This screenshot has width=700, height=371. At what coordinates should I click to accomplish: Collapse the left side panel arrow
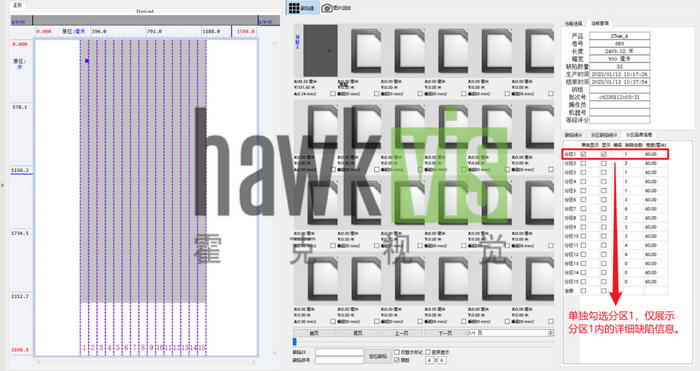(3, 185)
